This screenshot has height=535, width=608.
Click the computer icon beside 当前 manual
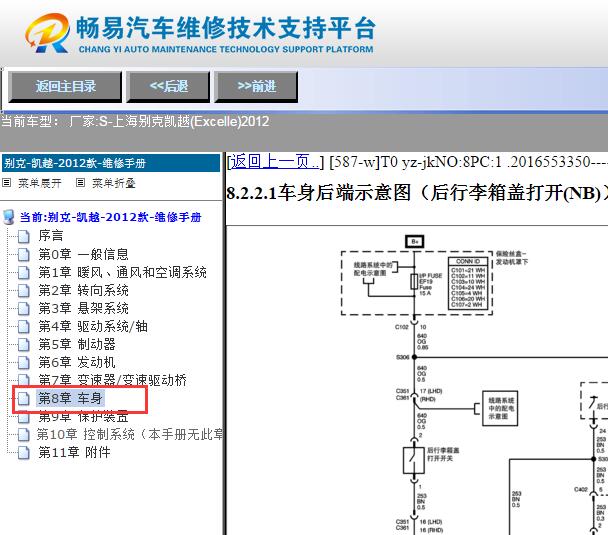pyautogui.click(x=9, y=217)
